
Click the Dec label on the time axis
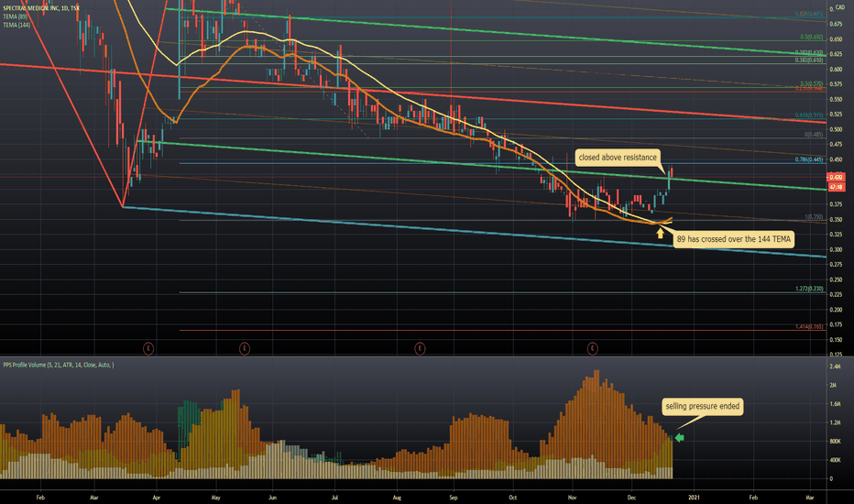pyautogui.click(x=631, y=498)
